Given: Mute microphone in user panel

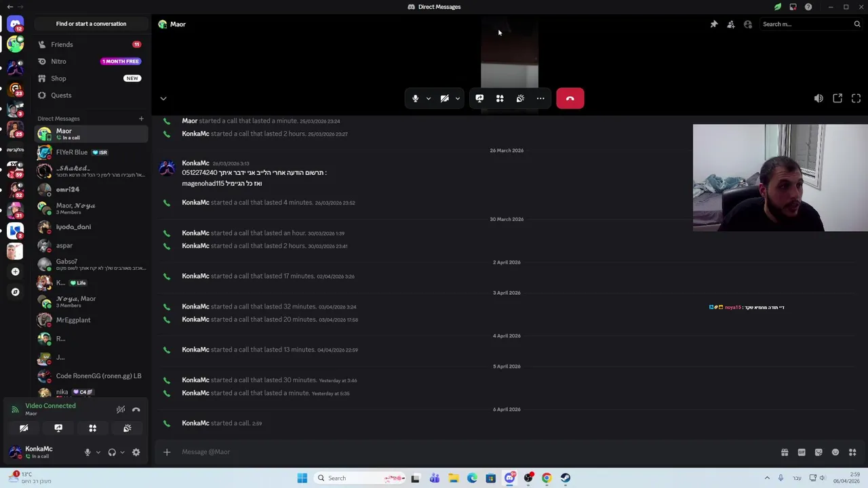Looking at the screenshot, I should pos(87,452).
